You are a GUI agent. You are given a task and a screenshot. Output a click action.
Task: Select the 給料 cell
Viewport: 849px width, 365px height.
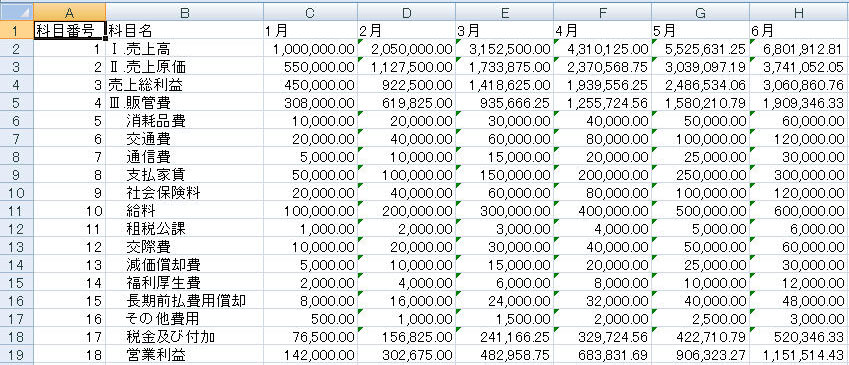tap(185, 211)
